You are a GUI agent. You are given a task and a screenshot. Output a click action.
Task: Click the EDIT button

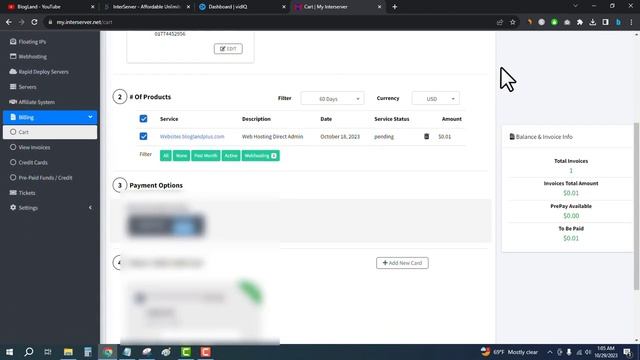click(228, 49)
